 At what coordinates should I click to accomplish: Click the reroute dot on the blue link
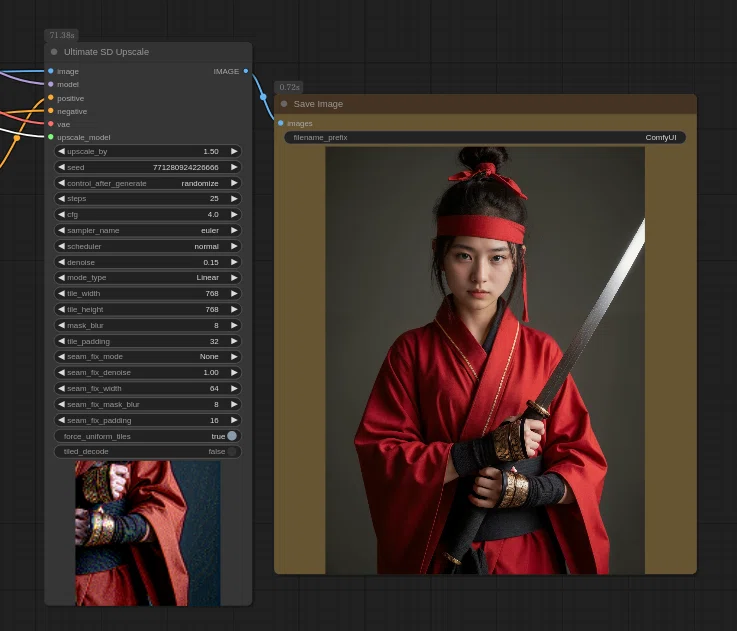pos(263,97)
